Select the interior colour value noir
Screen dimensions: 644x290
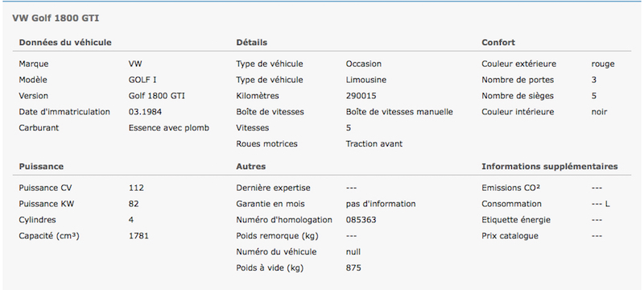click(x=599, y=112)
